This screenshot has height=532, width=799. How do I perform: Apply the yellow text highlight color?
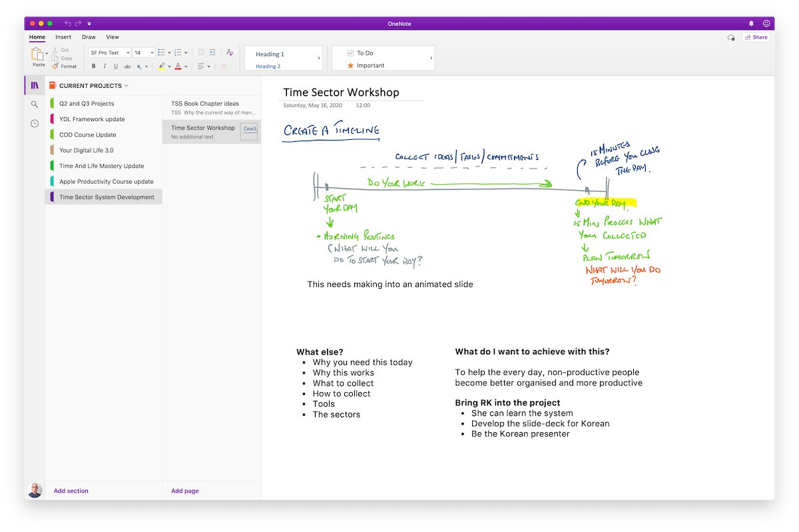click(x=161, y=66)
